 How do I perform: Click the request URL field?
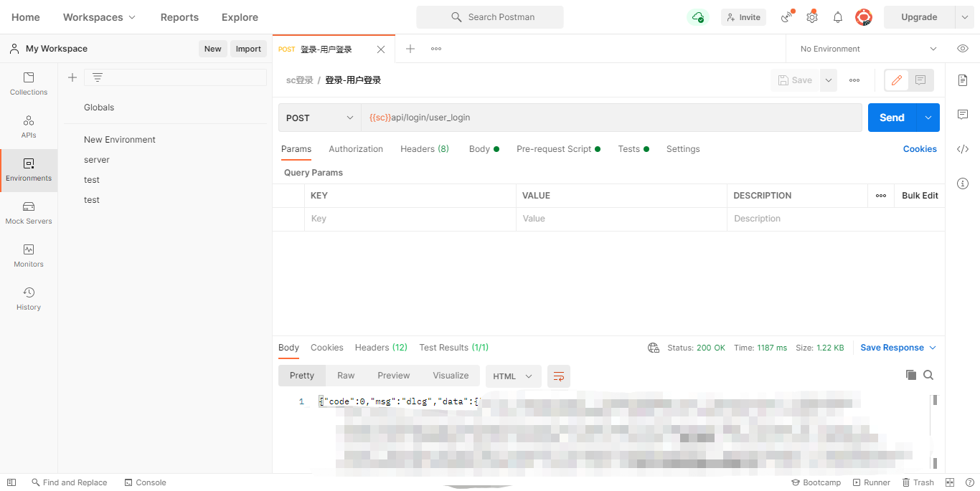[x=611, y=118]
